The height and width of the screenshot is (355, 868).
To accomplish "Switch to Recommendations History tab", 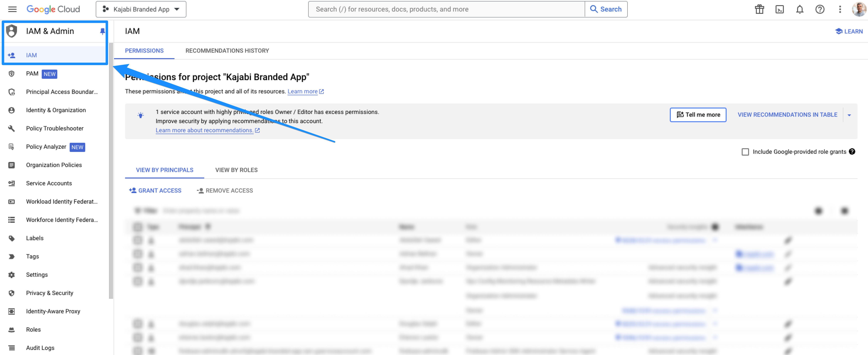I will point(227,51).
